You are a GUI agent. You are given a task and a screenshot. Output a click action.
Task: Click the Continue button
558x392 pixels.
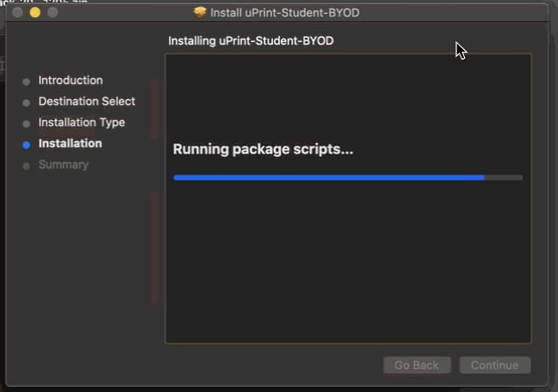(495, 365)
